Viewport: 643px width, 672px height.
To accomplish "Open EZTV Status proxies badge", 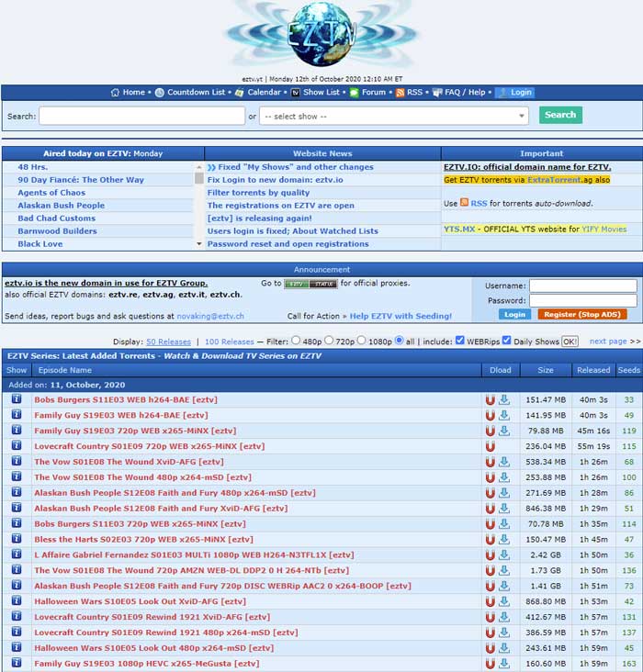I will [x=310, y=284].
